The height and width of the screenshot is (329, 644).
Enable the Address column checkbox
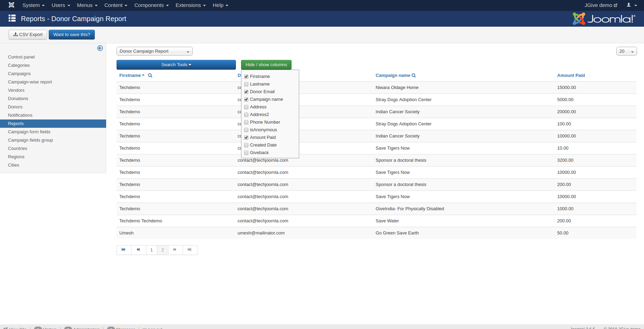click(x=246, y=107)
